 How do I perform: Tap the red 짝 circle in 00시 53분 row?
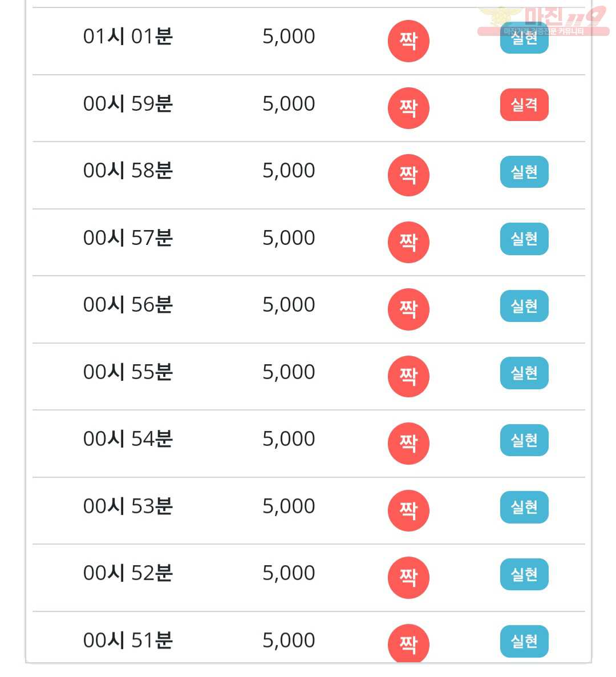point(408,510)
